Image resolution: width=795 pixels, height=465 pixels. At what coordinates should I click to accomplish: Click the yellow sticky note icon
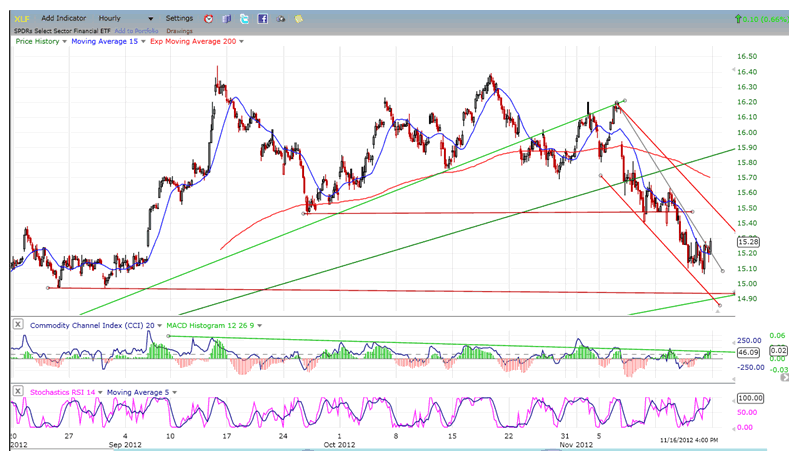coord(297,18)
